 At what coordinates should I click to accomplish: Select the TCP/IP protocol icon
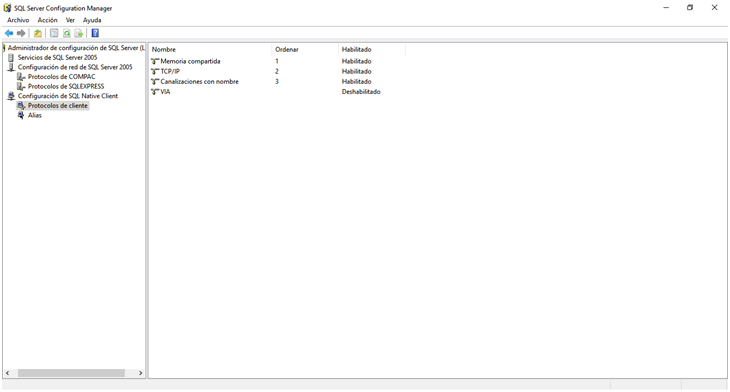tap(155, 71)
